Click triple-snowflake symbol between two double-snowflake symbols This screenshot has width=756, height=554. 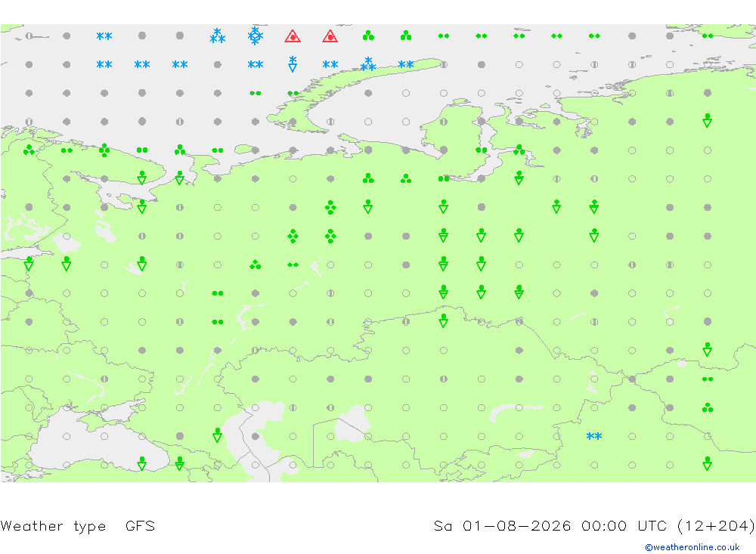tap(368, 63)
